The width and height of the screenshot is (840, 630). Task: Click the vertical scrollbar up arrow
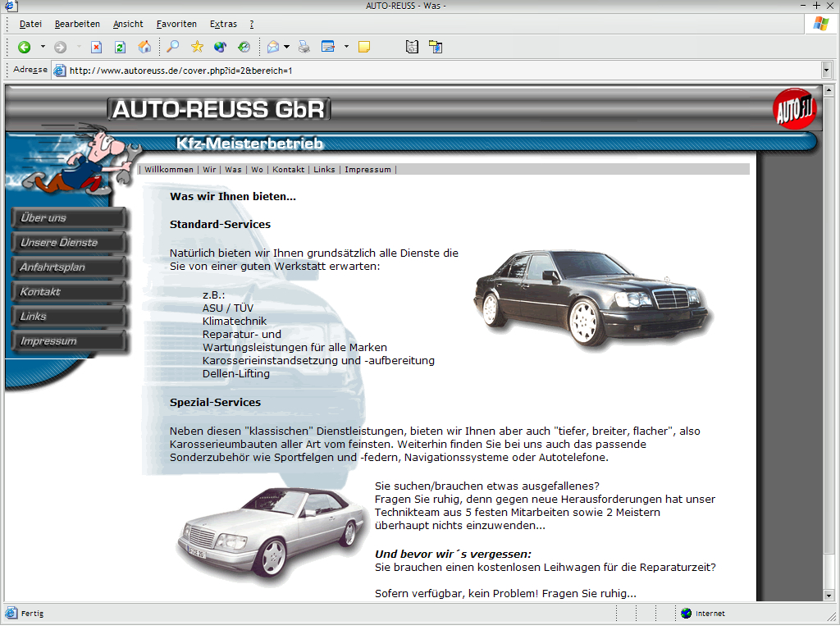click(829, 90)
